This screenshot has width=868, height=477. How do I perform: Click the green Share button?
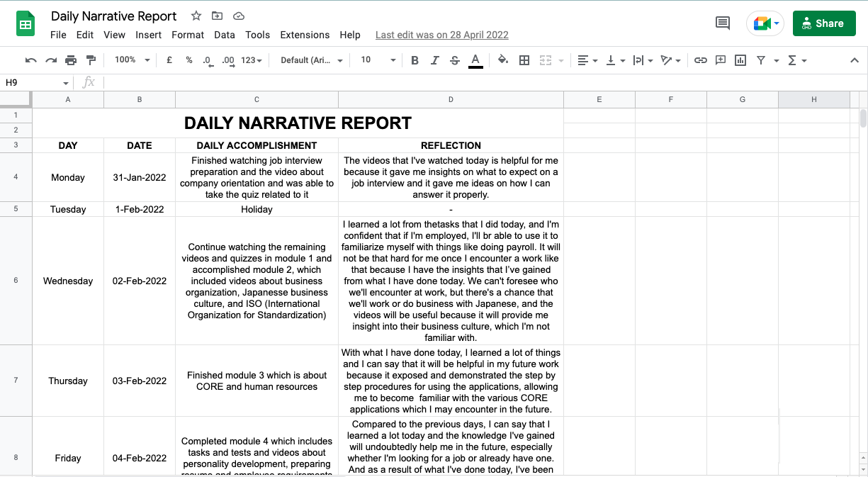click(823, 23)
